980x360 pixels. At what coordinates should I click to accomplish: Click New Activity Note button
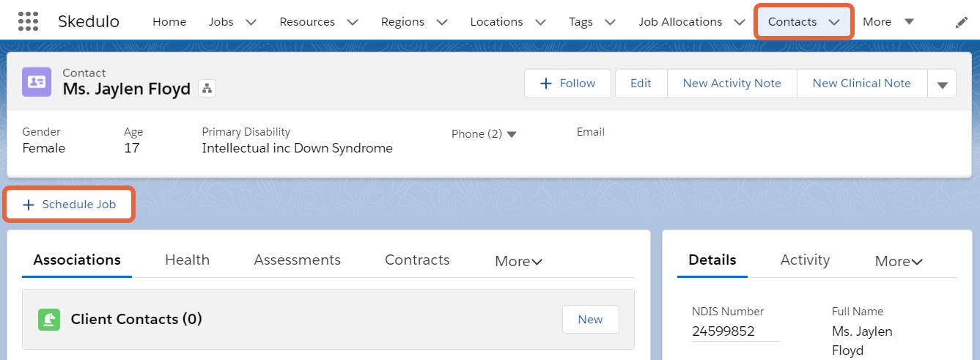732,84
